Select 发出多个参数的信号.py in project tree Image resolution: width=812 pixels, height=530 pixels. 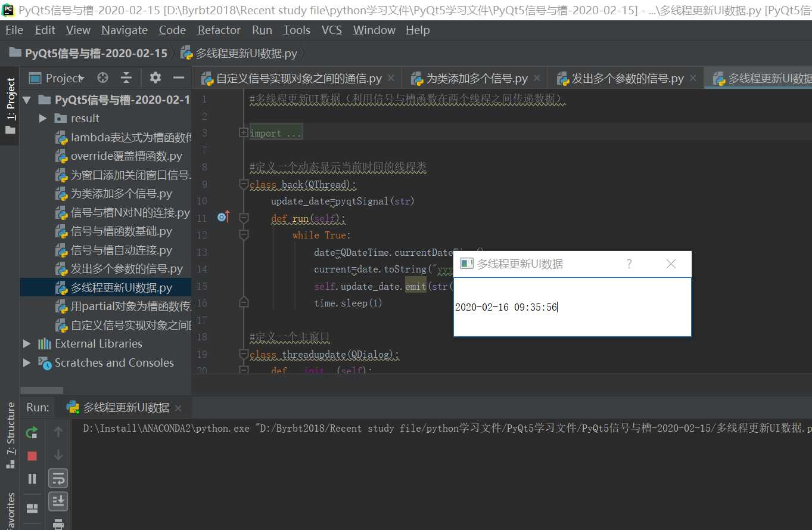119,269
